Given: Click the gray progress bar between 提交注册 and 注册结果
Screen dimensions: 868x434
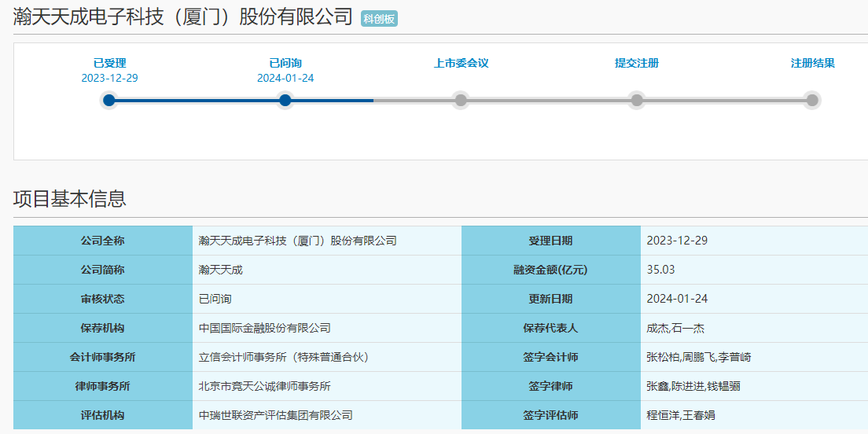Looking at the screenshot, I should [724, 100].
